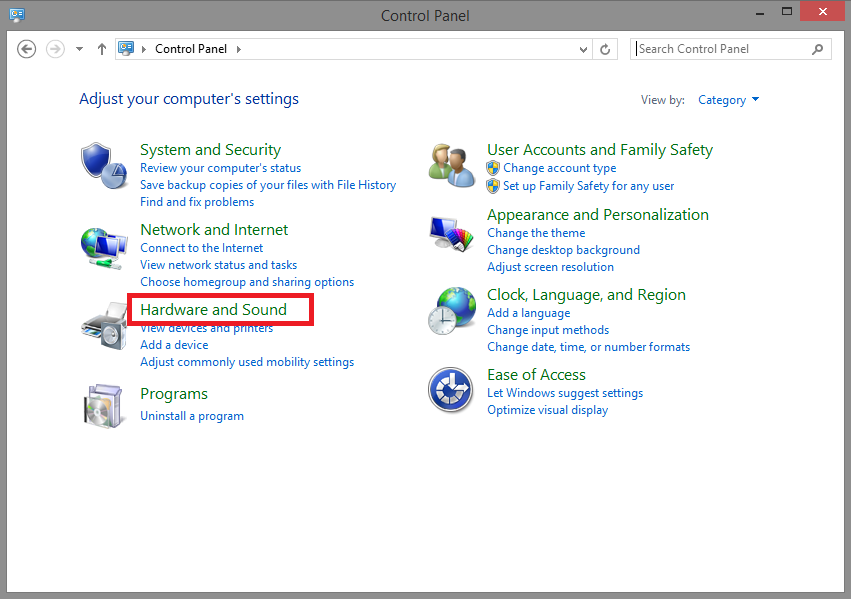Open Clock, Language, and Region category

586,295
